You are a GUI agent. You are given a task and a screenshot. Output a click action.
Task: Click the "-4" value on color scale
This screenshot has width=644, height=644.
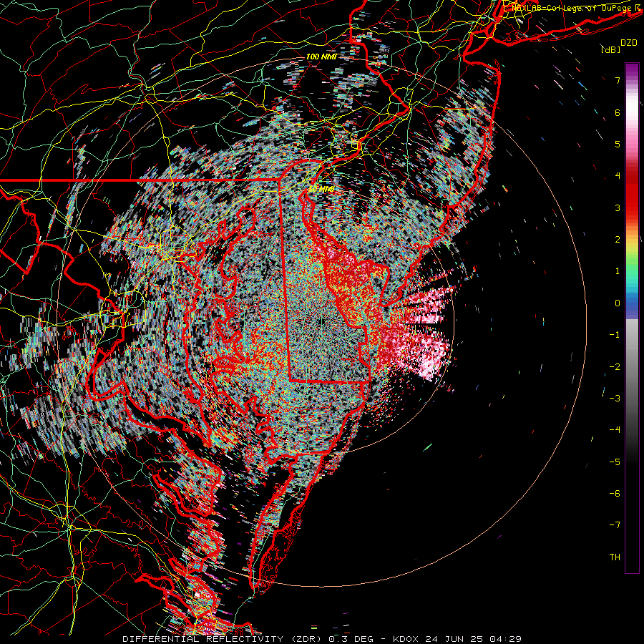pos(615,429)
